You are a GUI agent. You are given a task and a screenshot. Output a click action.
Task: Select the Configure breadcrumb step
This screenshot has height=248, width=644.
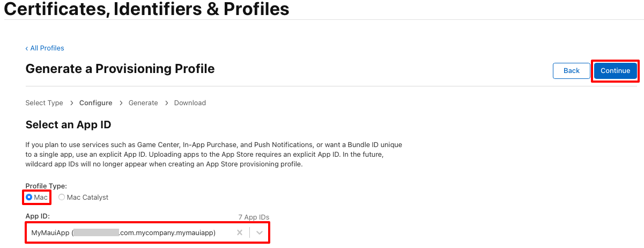96,103
